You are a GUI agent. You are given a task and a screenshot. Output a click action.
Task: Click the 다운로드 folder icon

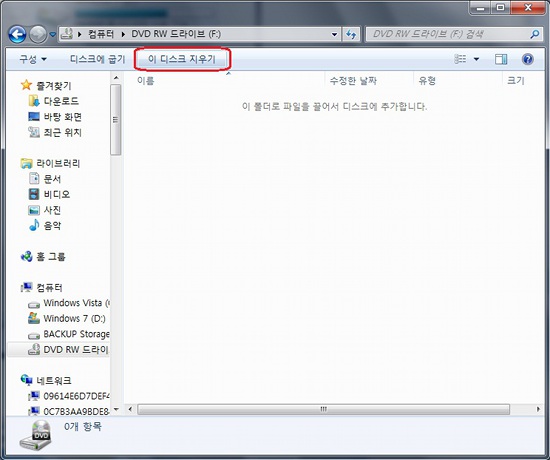(x=34, y=101)
